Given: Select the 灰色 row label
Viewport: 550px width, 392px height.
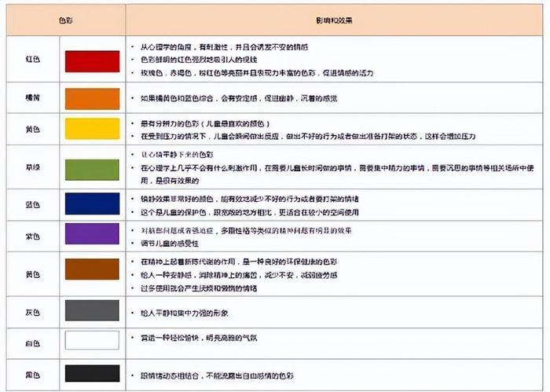Looking at the screenshot, I should click(32, 313).
